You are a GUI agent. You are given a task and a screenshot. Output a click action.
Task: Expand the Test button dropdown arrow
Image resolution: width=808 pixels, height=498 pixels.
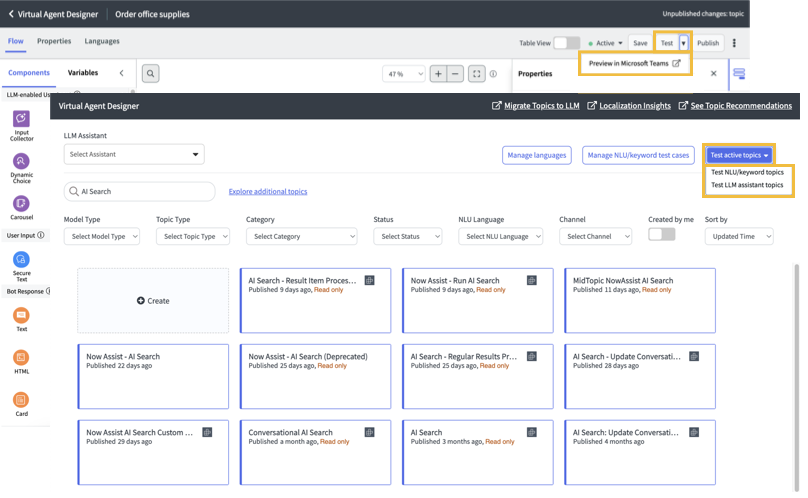click(x=683, y=43)
